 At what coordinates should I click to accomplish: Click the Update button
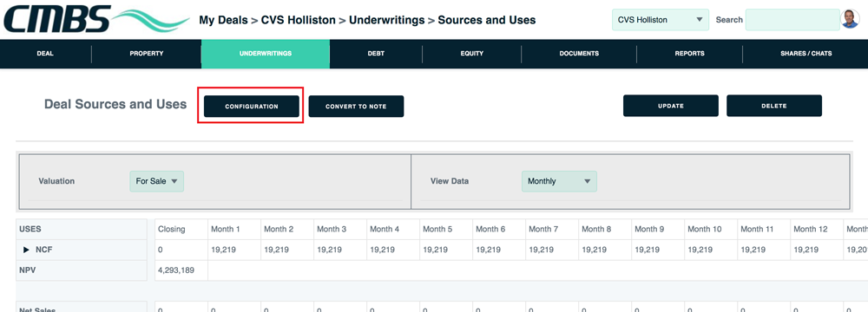pos(671,106)
